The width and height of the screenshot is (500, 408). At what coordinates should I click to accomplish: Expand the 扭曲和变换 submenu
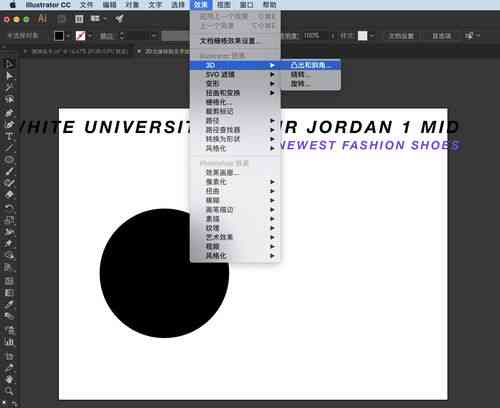[x=235, y=93]
